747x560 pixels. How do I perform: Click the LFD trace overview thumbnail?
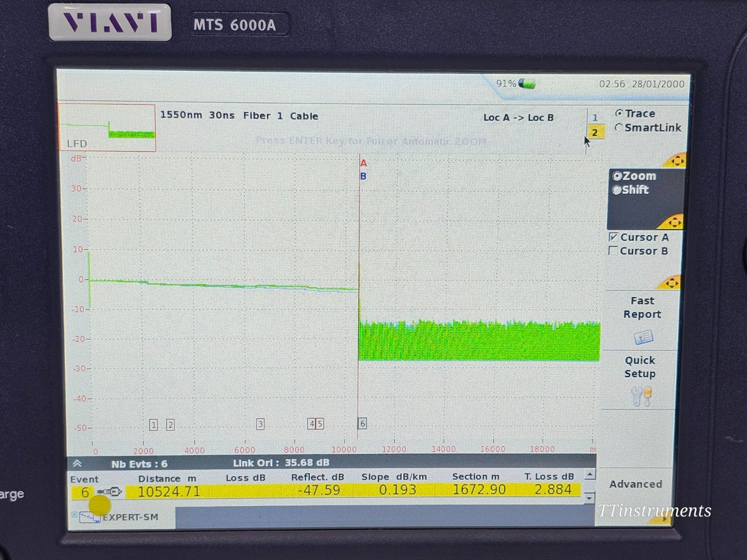(107, 128)
